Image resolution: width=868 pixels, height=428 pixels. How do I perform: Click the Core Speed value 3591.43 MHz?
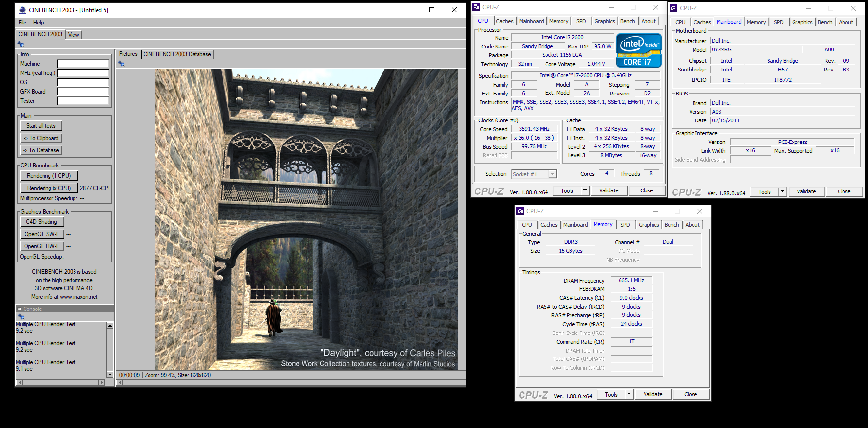pyautogui.click(x=534, y=129)
